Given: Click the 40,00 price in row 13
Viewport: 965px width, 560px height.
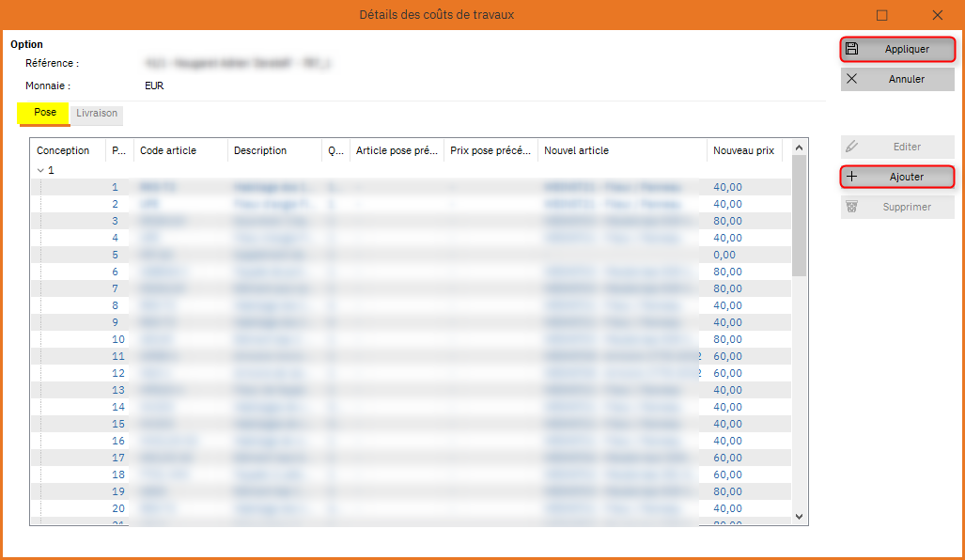Looking at the screenshot, I should tap(727, 390).
